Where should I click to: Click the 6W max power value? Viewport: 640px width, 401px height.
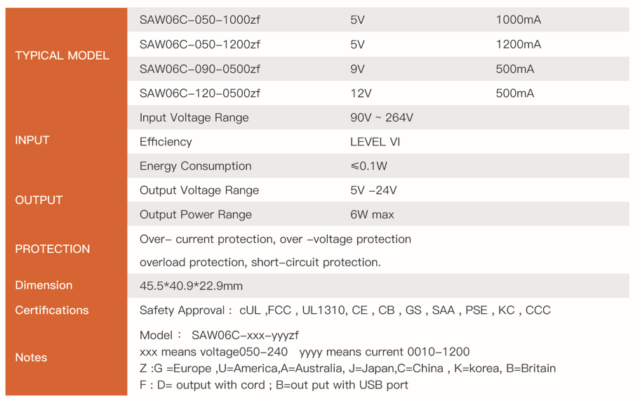click(x=374, y=214)
